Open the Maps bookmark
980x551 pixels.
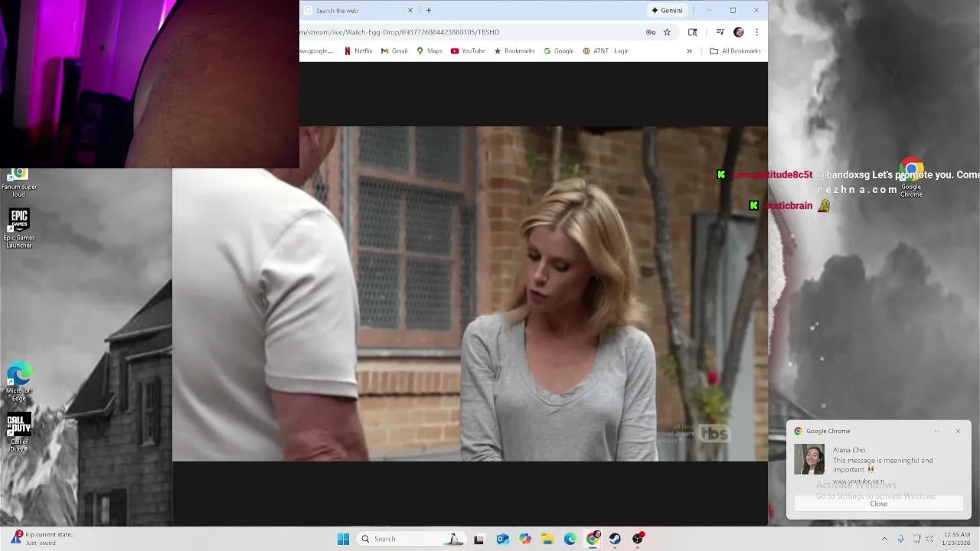(430, 51)
